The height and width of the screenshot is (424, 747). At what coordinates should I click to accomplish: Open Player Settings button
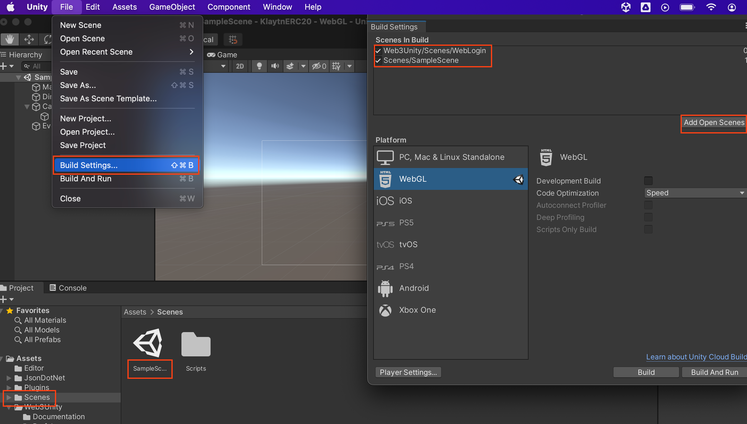coord(408,373)
